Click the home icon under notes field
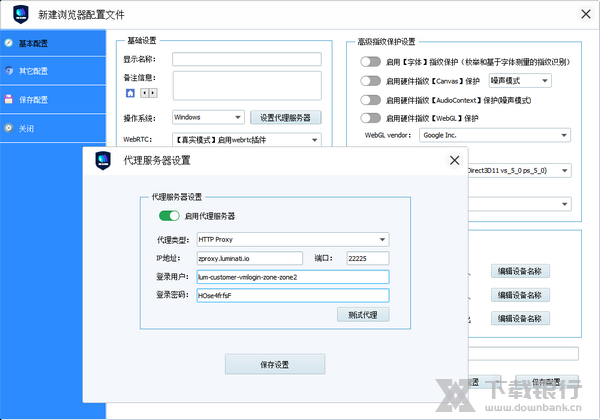The height and width of the screenshot is (420, 600). pyautogui.click(x=130, y=93)
